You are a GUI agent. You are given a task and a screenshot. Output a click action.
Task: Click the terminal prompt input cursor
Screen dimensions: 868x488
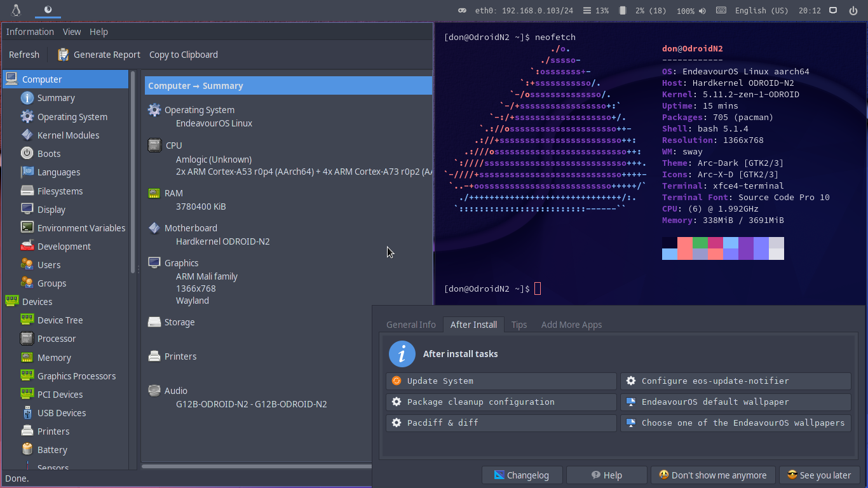point(538,288)
